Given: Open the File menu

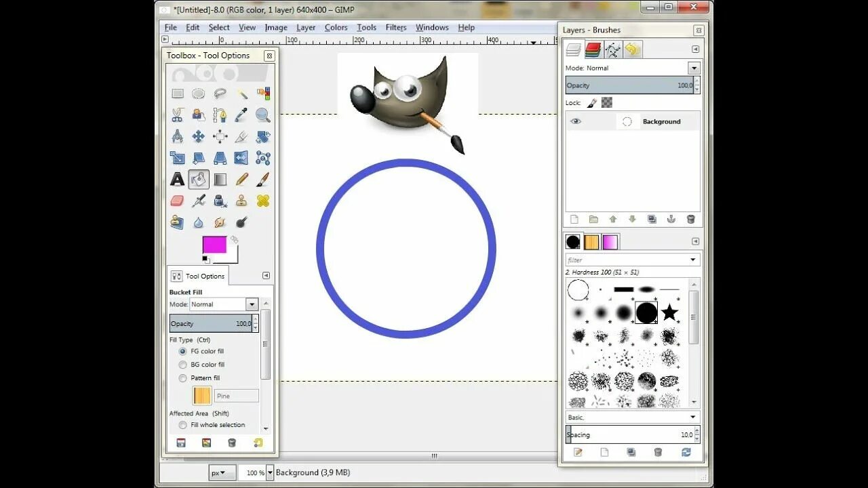Looking at the screenshot, I should (x=171, y=28).
